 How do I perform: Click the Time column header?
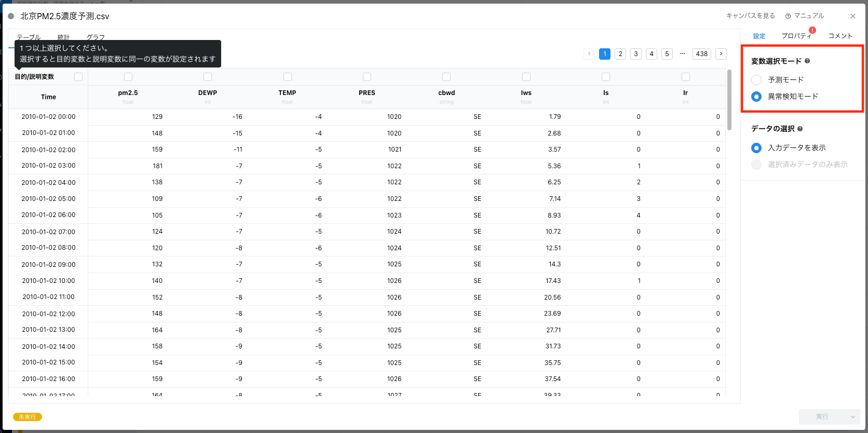[x=48, y=97]
